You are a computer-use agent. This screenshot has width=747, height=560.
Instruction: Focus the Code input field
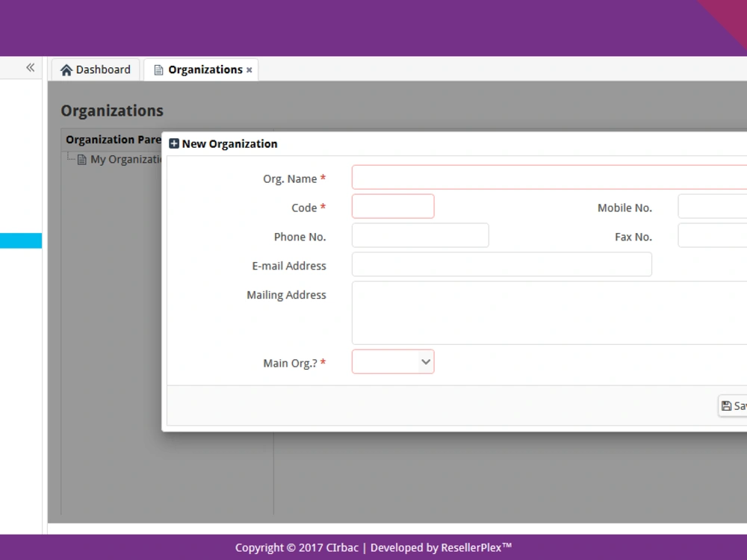(392, 206)
